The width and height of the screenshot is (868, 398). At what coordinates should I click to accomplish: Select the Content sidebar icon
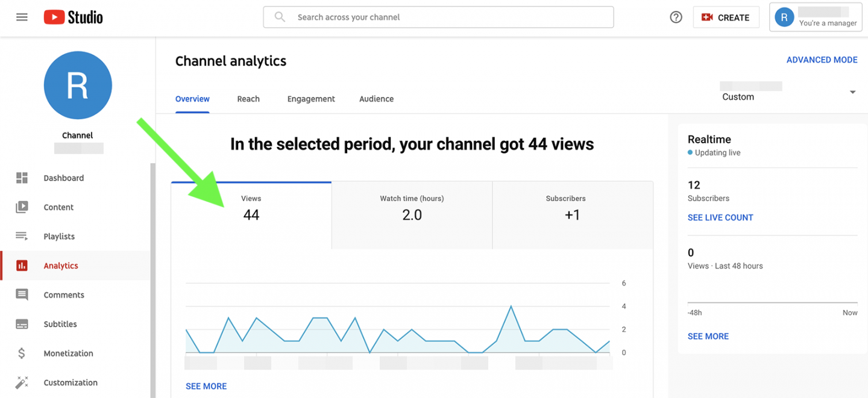[22, 207]
